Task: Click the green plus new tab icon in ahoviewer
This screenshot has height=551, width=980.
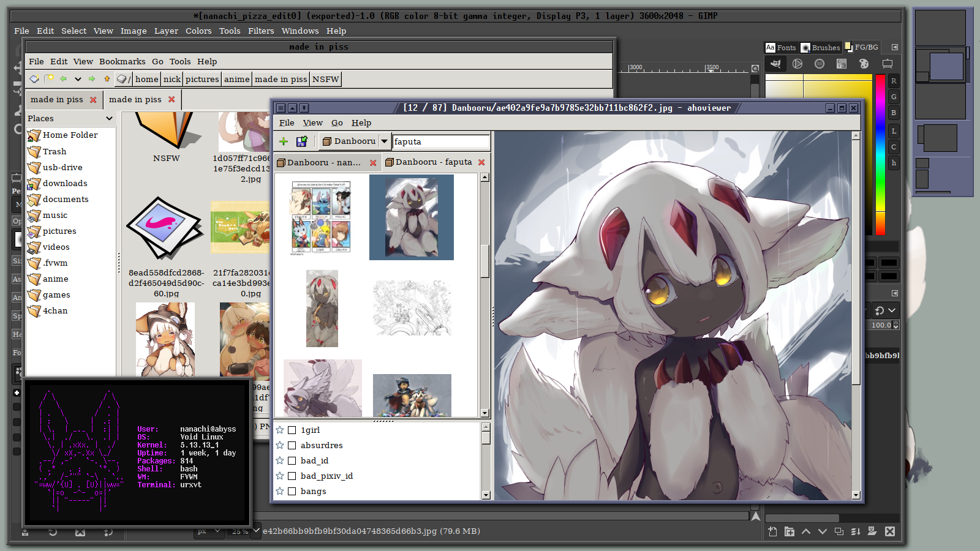Action: coord(284,141)
